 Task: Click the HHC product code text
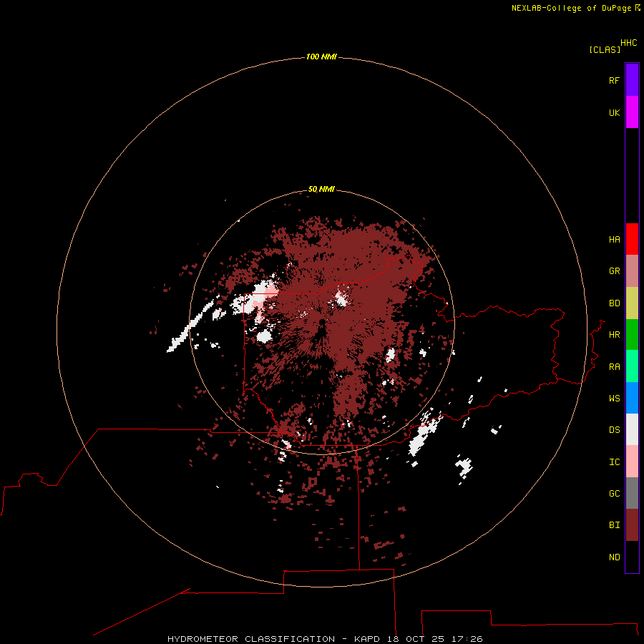point(629,43)
